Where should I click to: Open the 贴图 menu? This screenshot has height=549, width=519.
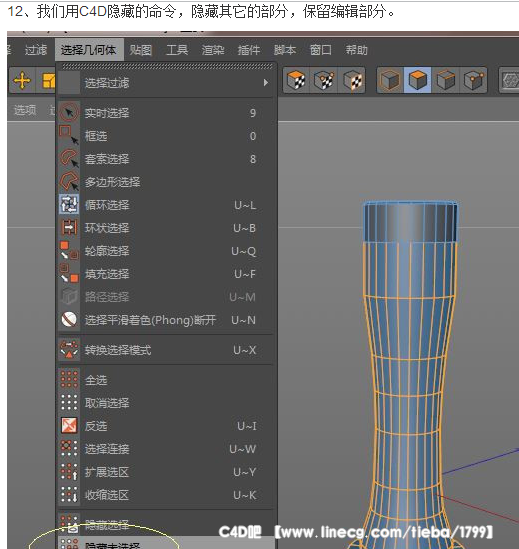(140, 50)
